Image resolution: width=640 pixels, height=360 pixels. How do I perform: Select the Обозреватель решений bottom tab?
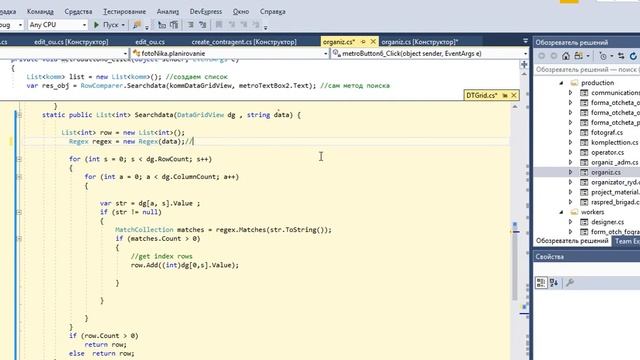pos(572,241)
